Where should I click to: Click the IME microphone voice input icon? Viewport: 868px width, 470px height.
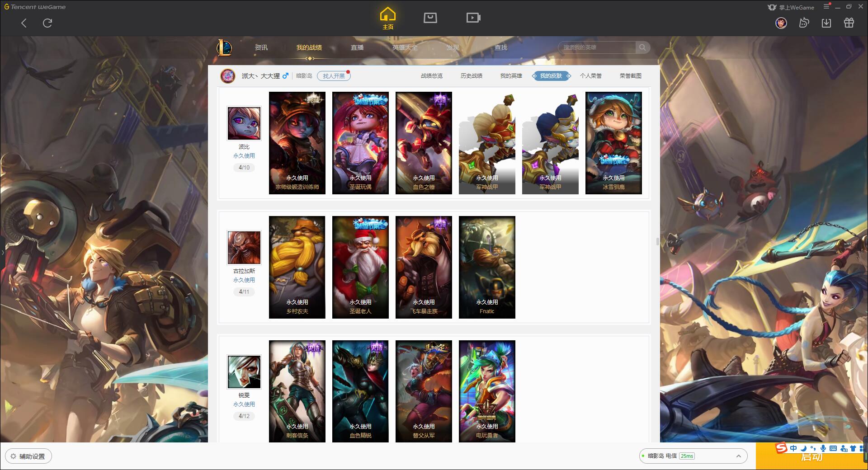pos(823,448)
